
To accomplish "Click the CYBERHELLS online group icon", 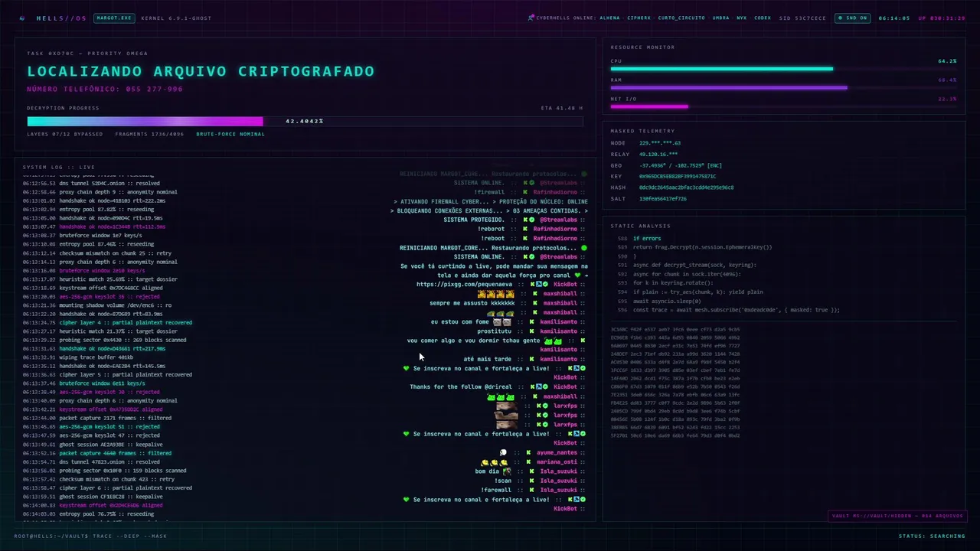I will pyautogui.click(x=531, y=18).
